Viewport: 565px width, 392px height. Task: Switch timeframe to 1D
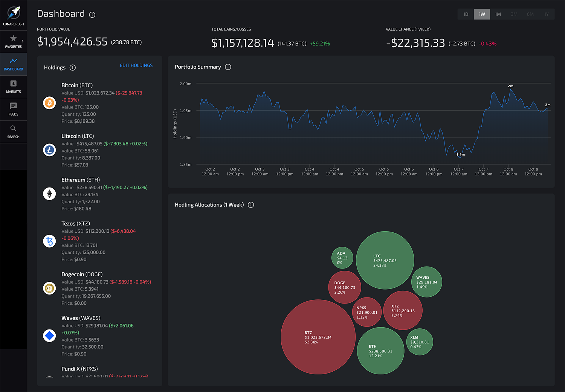pos(466,14)
